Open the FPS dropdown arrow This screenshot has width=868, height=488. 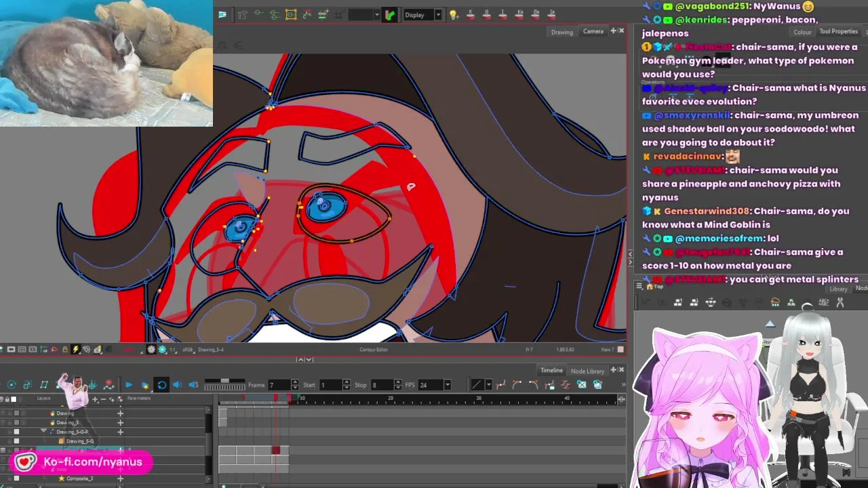448,385
